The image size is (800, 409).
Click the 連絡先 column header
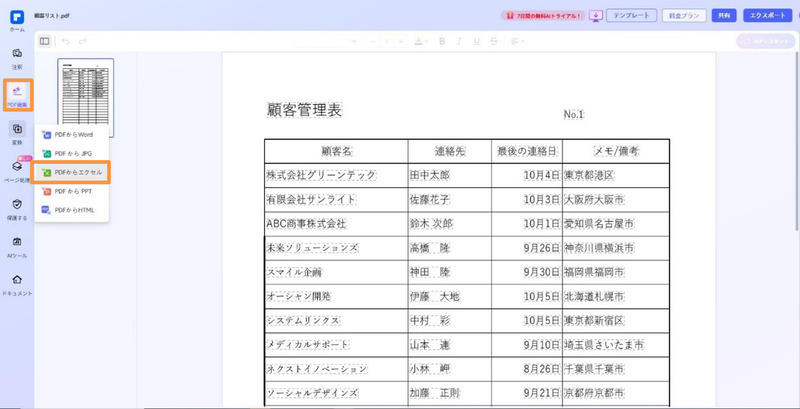(x=450, y=151)
